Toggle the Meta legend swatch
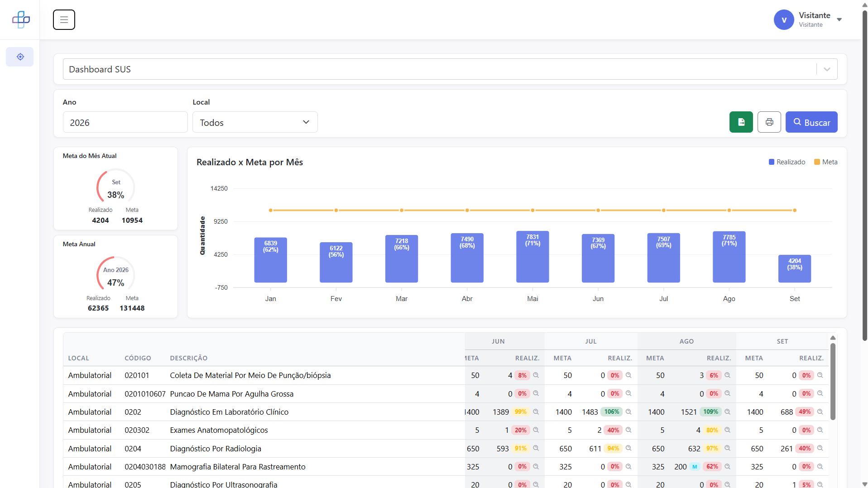 pos(817,162)
